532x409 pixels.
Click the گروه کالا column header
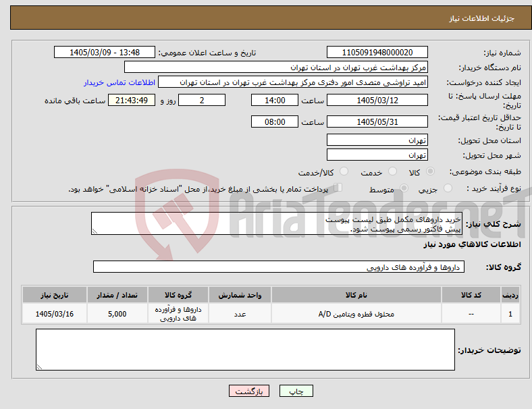pyautogui.click(x=178, y=295)
